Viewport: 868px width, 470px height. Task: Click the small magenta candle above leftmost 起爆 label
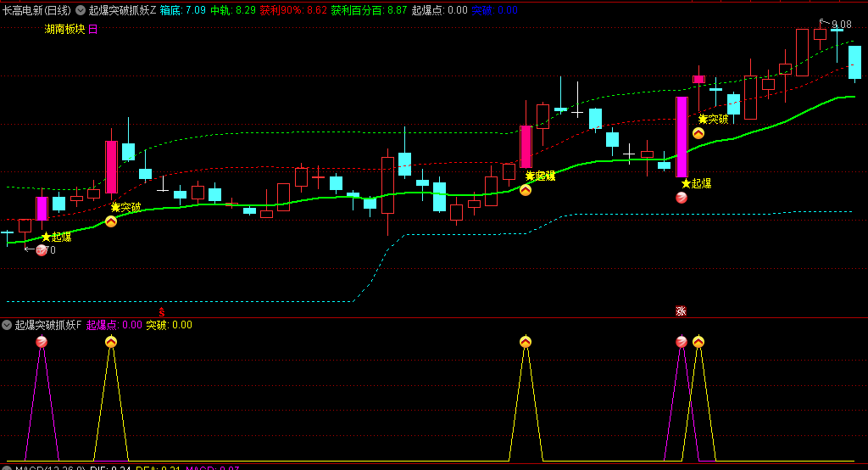click(x=42, y=209)
